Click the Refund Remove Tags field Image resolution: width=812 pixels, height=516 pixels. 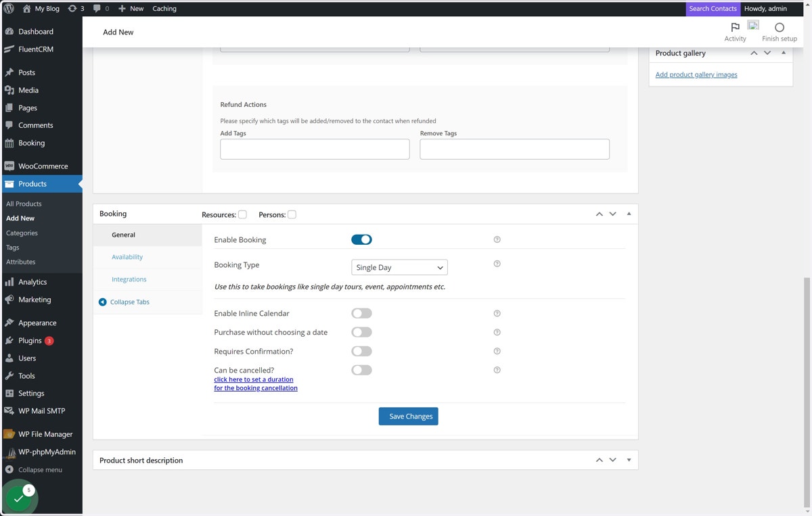point(514,149)
